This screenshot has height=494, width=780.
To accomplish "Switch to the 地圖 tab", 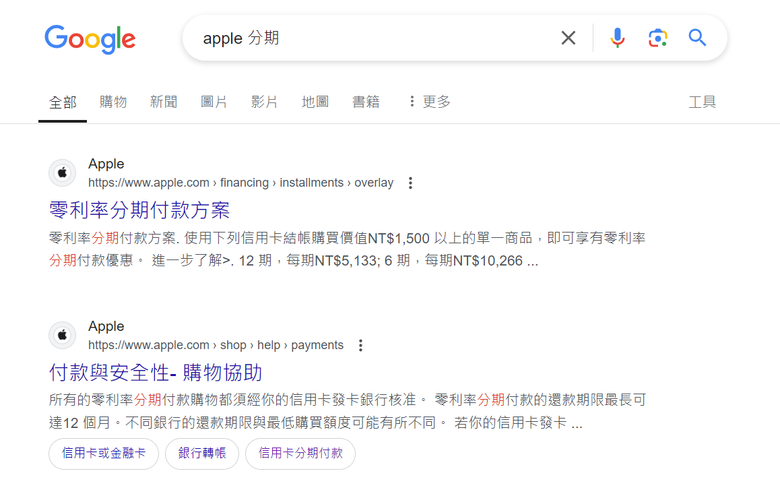I will coord(315,102).
